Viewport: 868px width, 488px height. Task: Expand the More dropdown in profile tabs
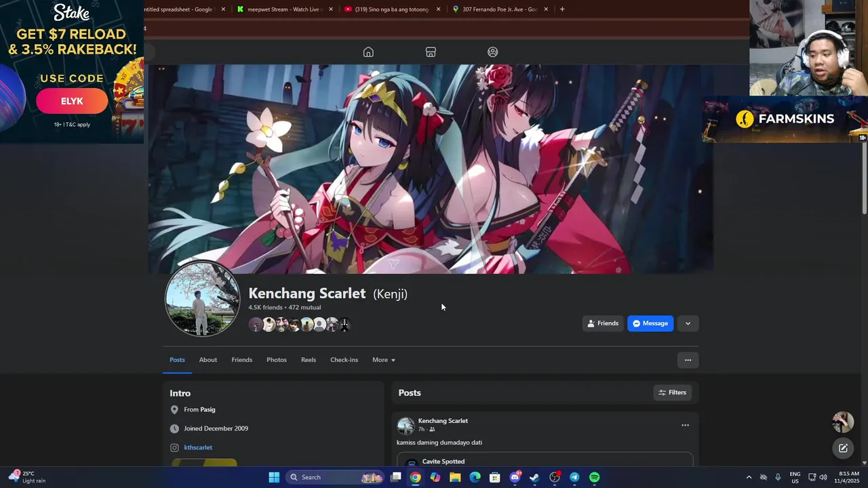point(384,360)
